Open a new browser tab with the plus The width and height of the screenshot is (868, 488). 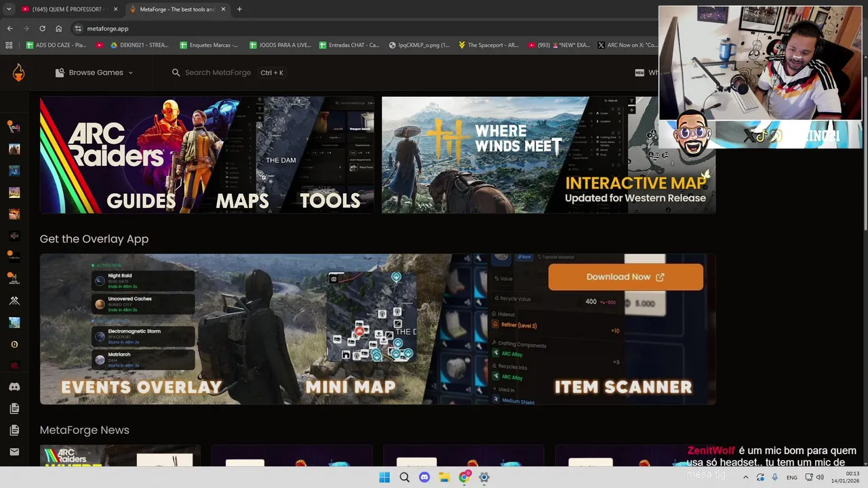[239, 9]
